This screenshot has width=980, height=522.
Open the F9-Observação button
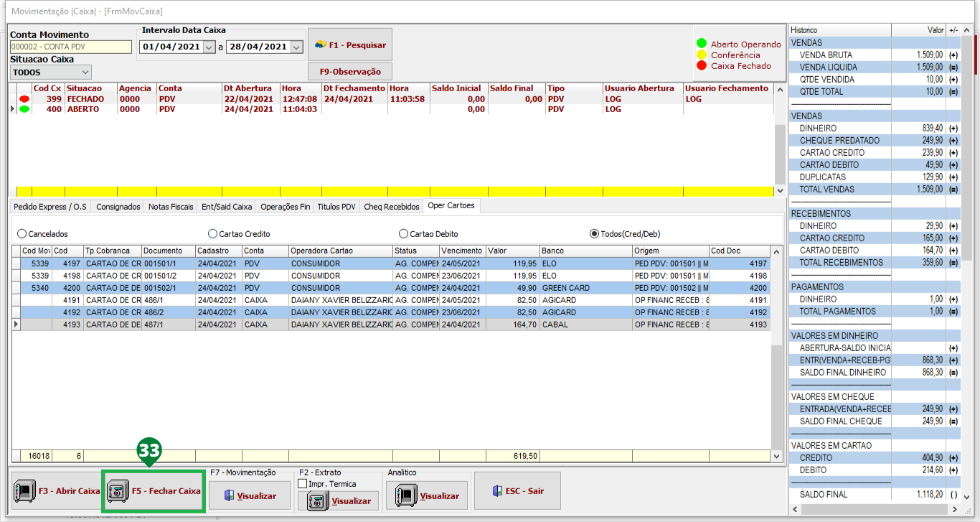pos(350,72)
